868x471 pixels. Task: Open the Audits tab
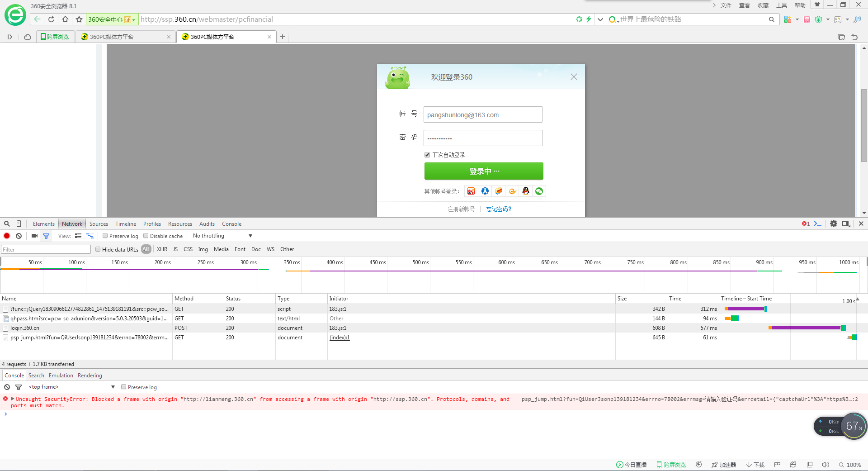pos(207,224)
